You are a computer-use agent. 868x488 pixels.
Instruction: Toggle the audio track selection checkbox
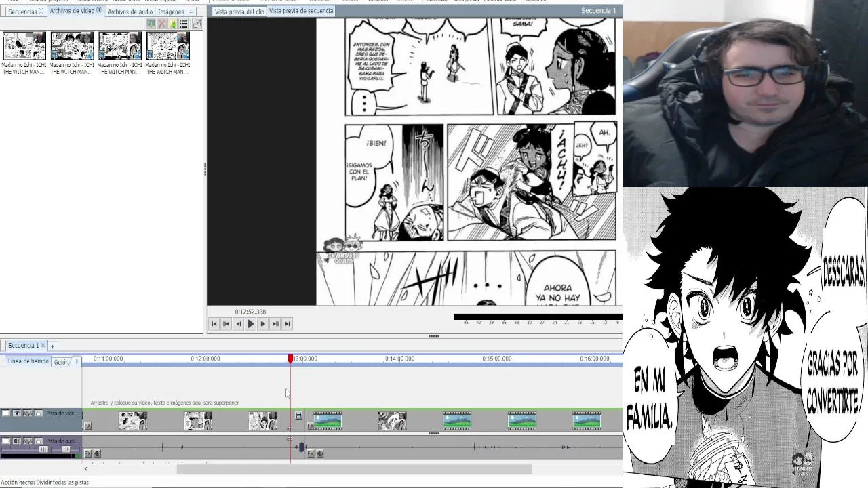(x=5, y=441)
